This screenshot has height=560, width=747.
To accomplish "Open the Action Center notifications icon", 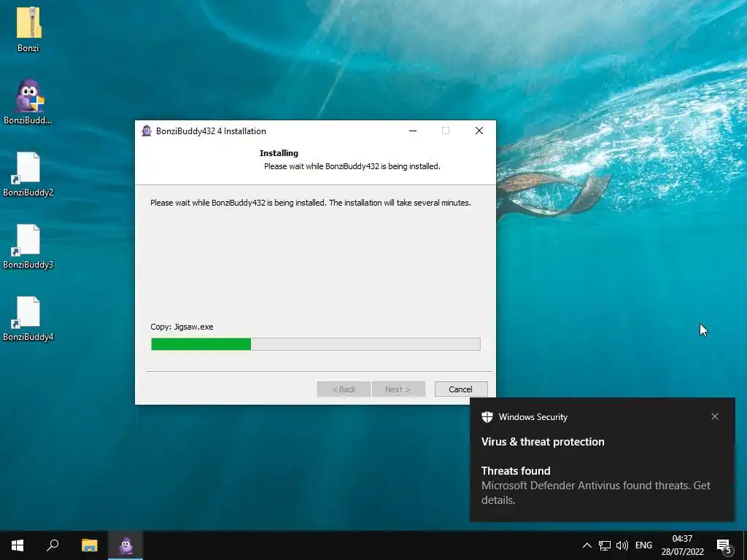I will point(724,545).
